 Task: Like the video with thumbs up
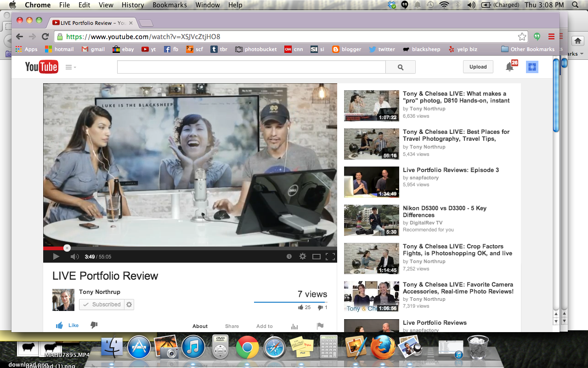[x=67, y=325]
